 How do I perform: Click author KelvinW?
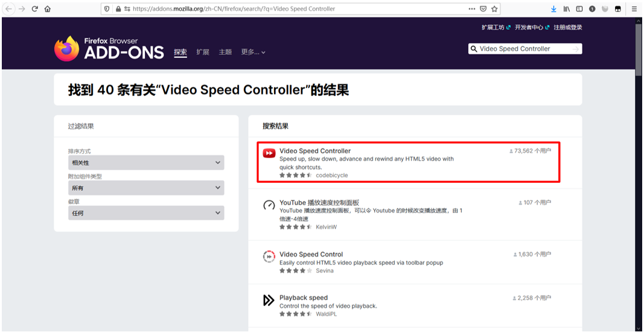[x=326, y=227]
